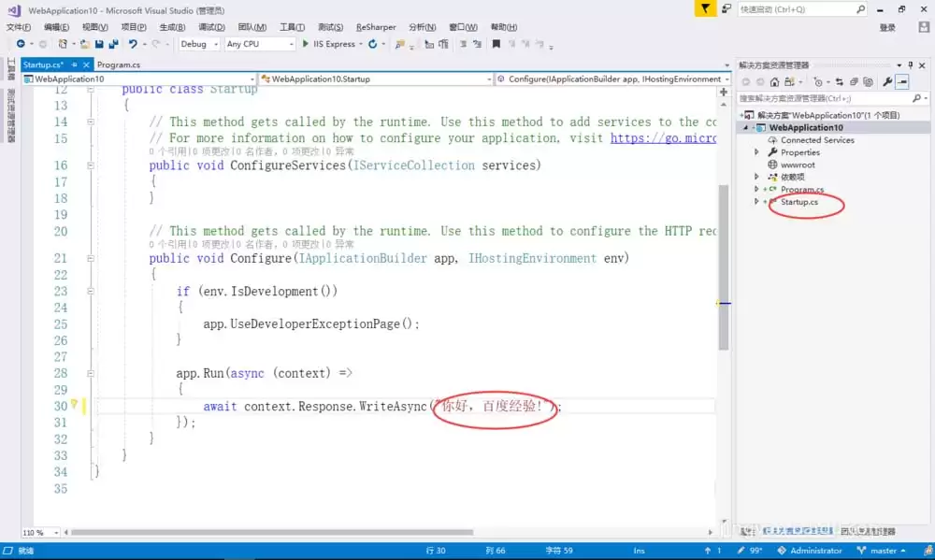Click the Undo icon on the toolbar

pos(132,44)
